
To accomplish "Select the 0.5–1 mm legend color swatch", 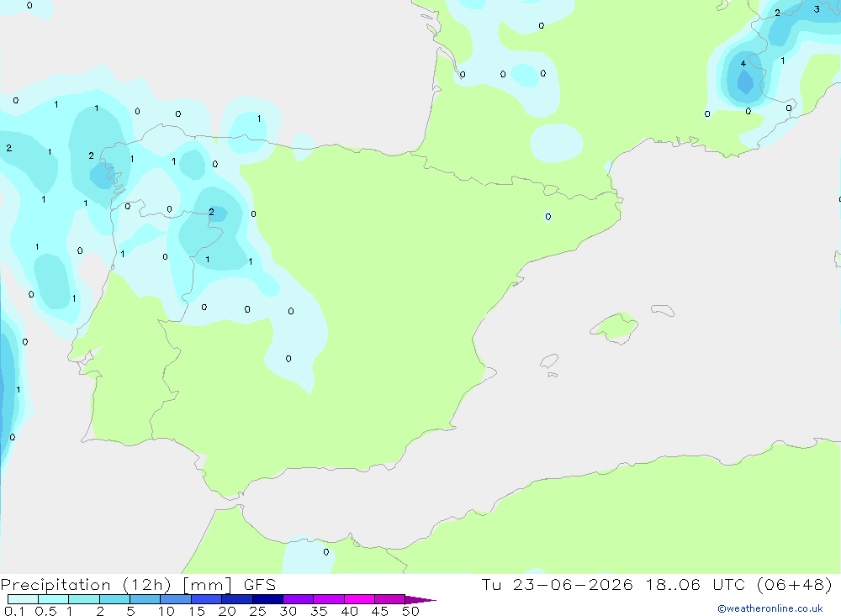I will [54, 599].
